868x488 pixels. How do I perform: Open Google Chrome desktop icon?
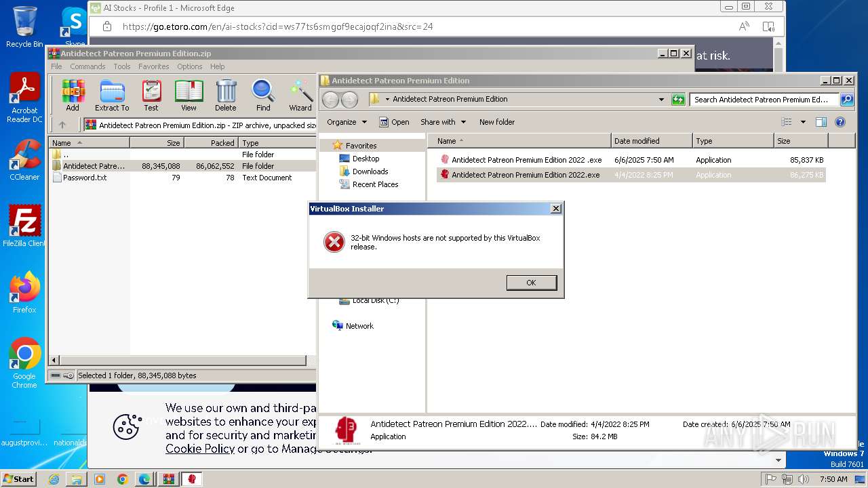pos(24,363)
